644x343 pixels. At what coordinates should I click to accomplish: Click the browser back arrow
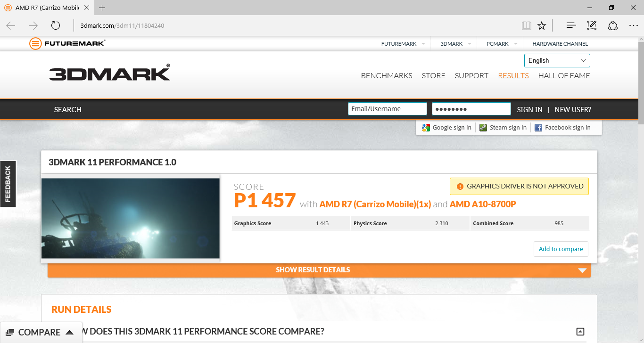click(11, 25)
